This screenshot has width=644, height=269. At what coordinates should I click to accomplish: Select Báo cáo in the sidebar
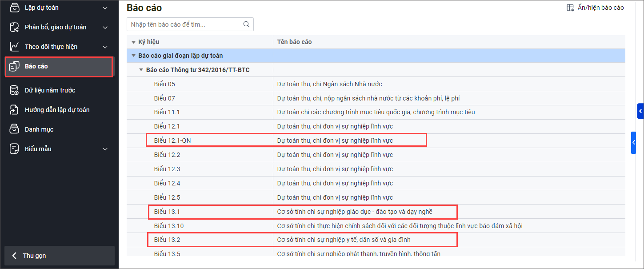[36, 66]
